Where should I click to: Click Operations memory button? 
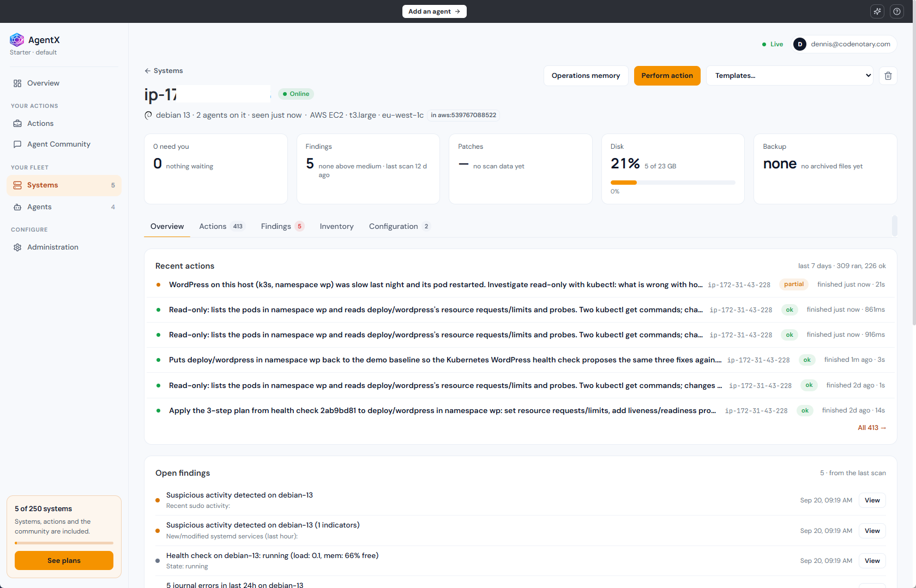pos(586,76)
